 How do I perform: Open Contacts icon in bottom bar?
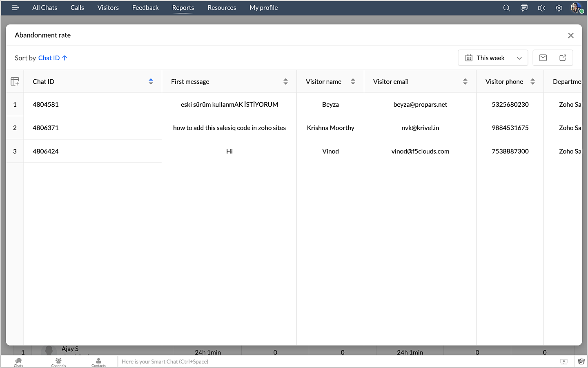point(98,362)
